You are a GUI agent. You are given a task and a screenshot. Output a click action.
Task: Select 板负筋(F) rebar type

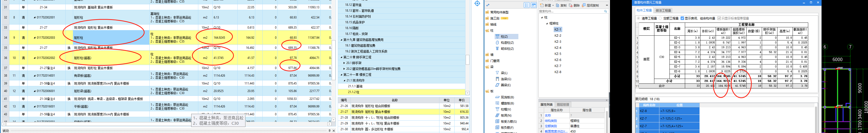tap(505, 128)
